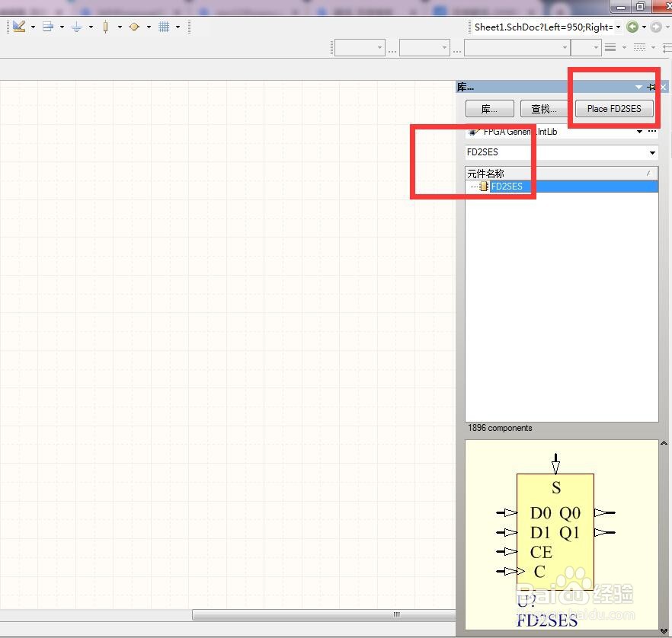Viewport: 672px width, 638px height.
Task: Click the line style dashed icon
Action: coord(639,47)
